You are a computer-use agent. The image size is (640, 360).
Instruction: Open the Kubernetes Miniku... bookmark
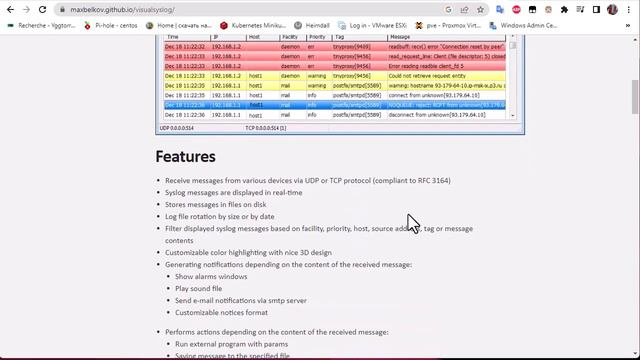253,25
